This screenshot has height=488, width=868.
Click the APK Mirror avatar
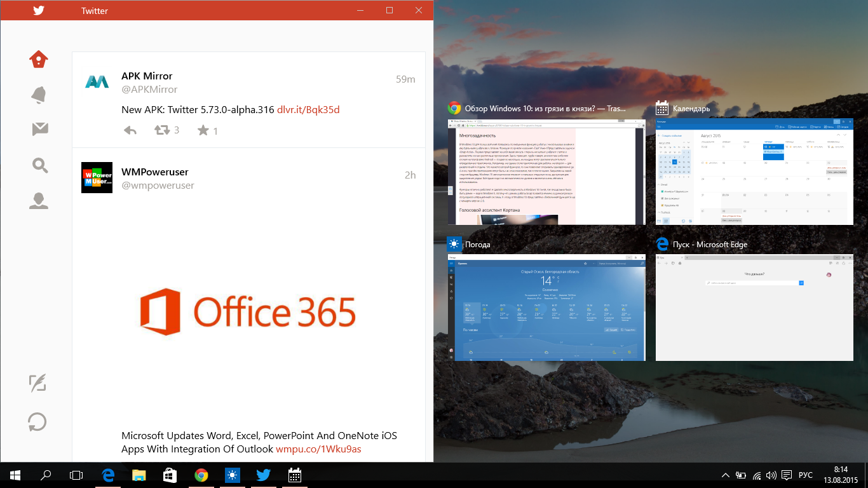pyautogui.click(x=97, y=81)
